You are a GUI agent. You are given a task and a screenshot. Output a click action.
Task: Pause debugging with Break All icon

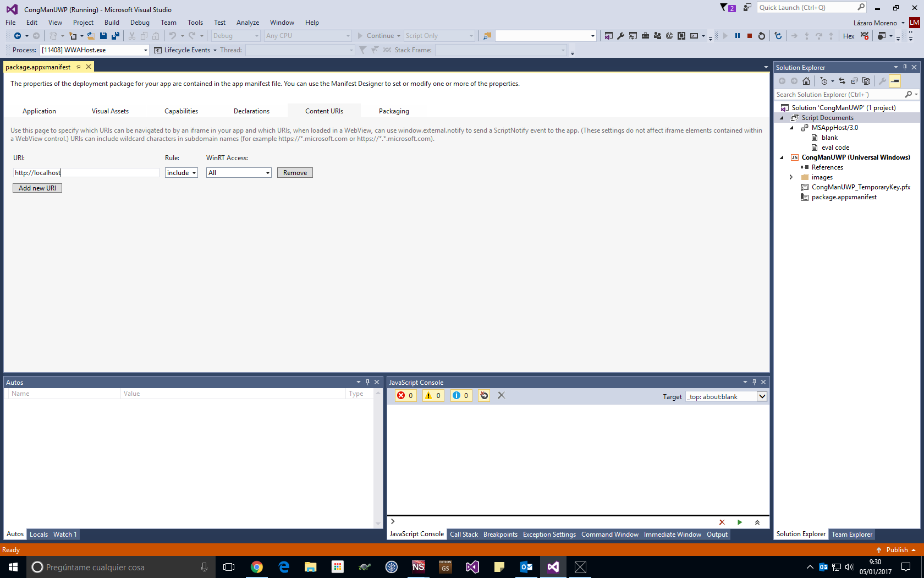click(x=738, y=36)
